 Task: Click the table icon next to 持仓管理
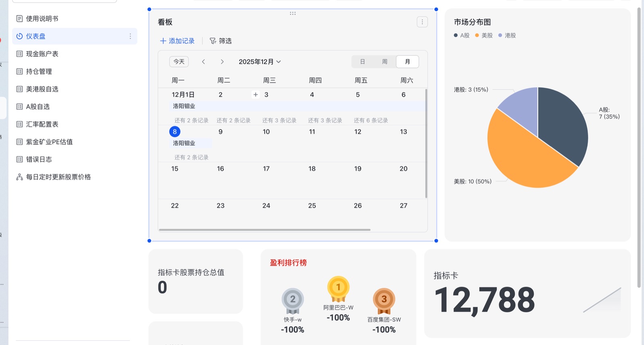pyautogui.click(x=19, y=72)
